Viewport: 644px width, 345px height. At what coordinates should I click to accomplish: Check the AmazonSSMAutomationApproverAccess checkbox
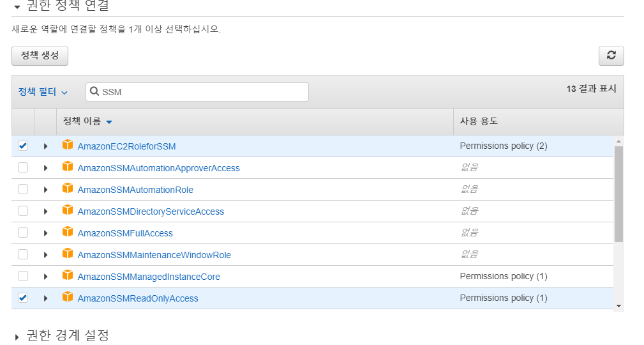(x=23, y=168)
